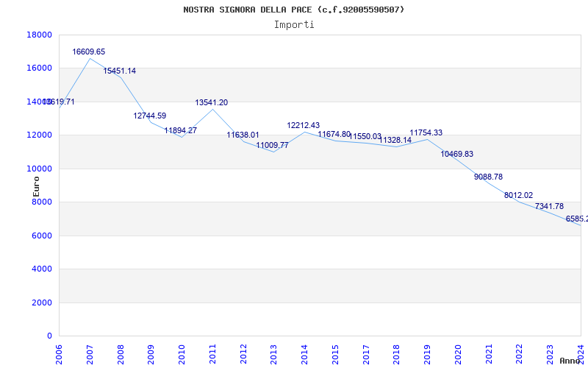Click the 11894.27 data label
Screen dimensions: 588x368
[x=180, y=130]
